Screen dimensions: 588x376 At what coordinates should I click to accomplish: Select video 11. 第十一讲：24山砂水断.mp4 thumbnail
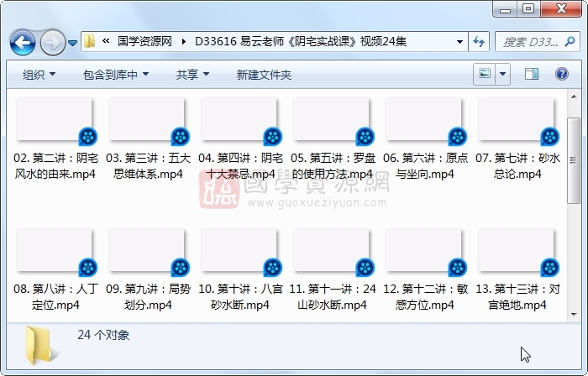tap(333, 252)
